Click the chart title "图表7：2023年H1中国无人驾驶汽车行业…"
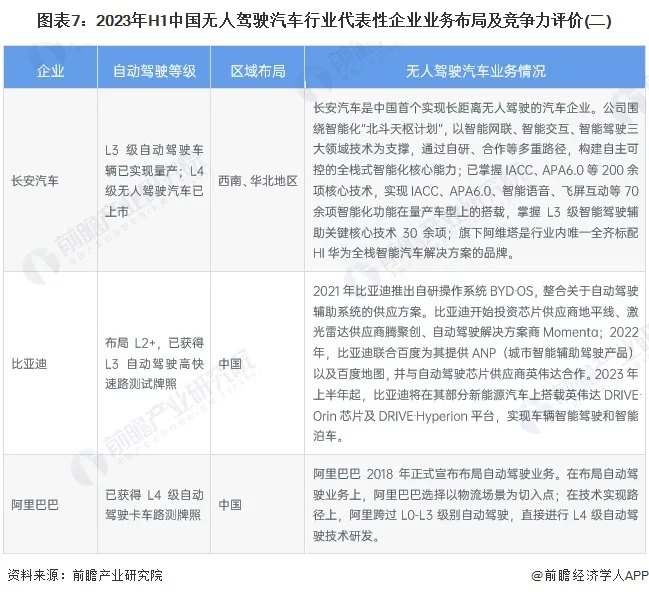649x596 pixels. coord(324,21)
